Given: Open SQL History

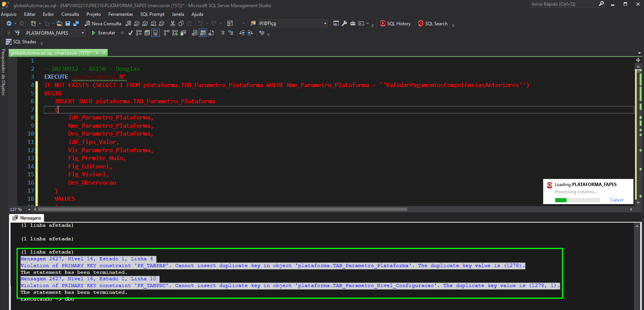Looking at the screenshot, I should 395,23.
